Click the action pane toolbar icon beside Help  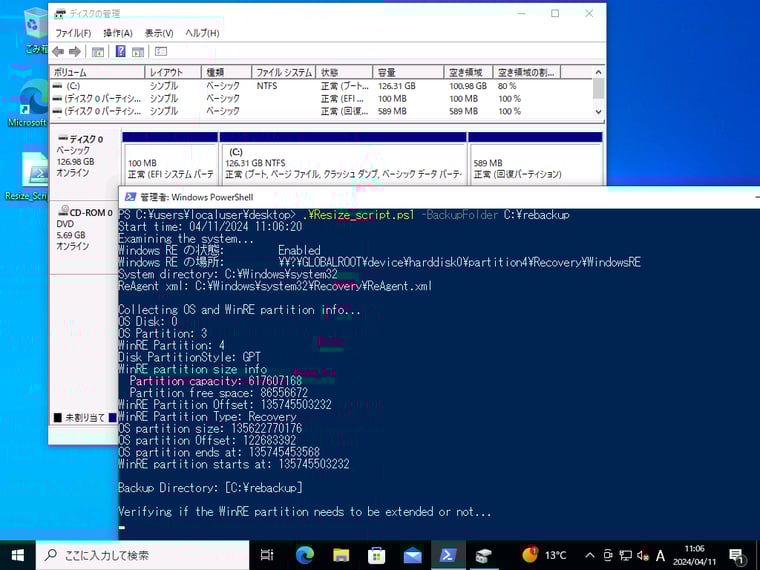click(x=138, y=51)
